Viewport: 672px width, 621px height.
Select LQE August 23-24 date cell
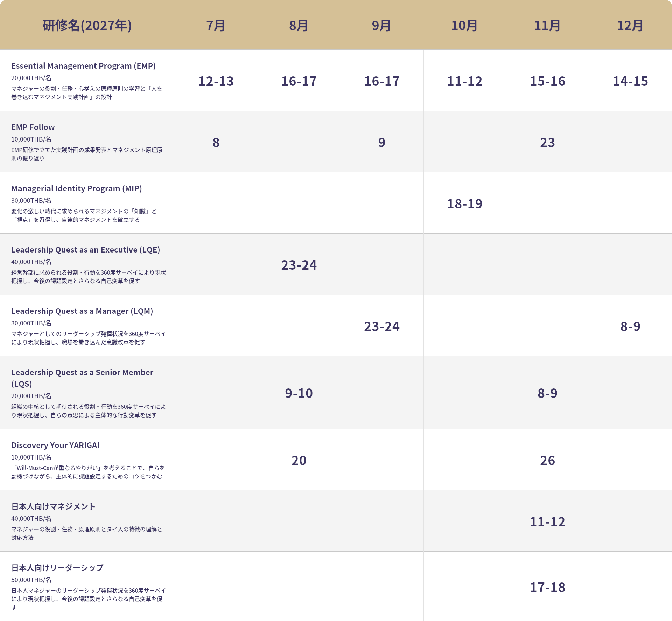[299, 265]
